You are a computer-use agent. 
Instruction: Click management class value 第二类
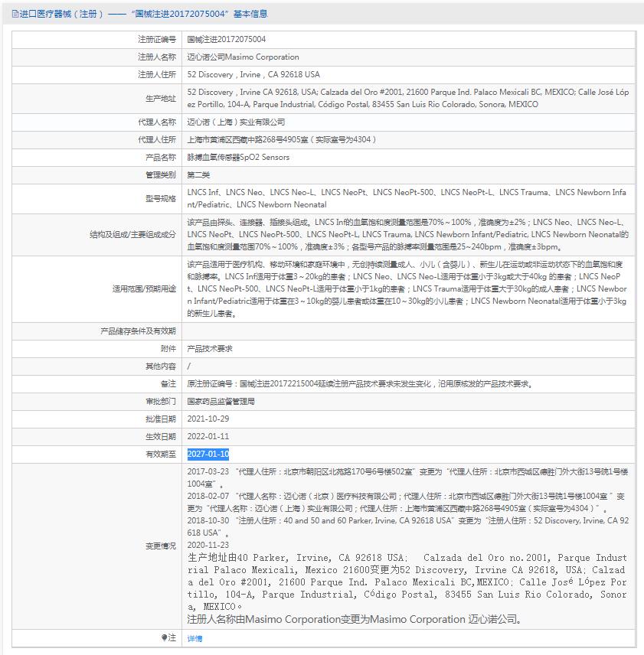point(198,174)
